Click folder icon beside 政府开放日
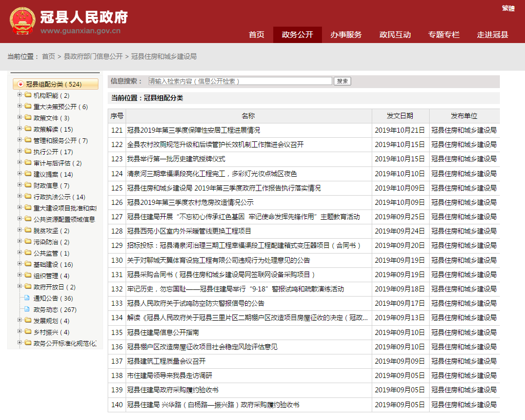Image resolution: width=525 pixels, height=420 pixels. pyautogui.click(x=28, y=287)
